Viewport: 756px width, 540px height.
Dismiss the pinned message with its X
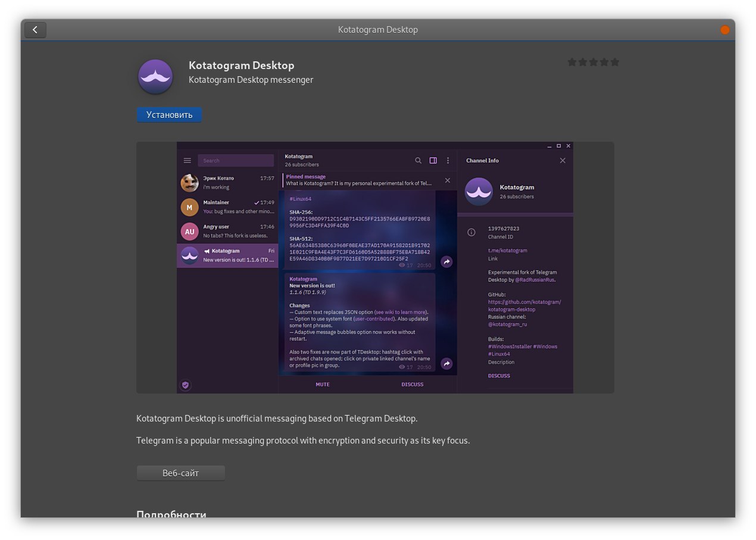pos(448,180)
